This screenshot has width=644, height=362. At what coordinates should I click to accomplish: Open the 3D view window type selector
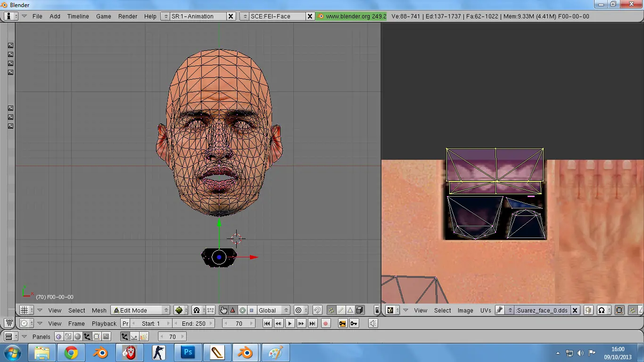(27, 310)
